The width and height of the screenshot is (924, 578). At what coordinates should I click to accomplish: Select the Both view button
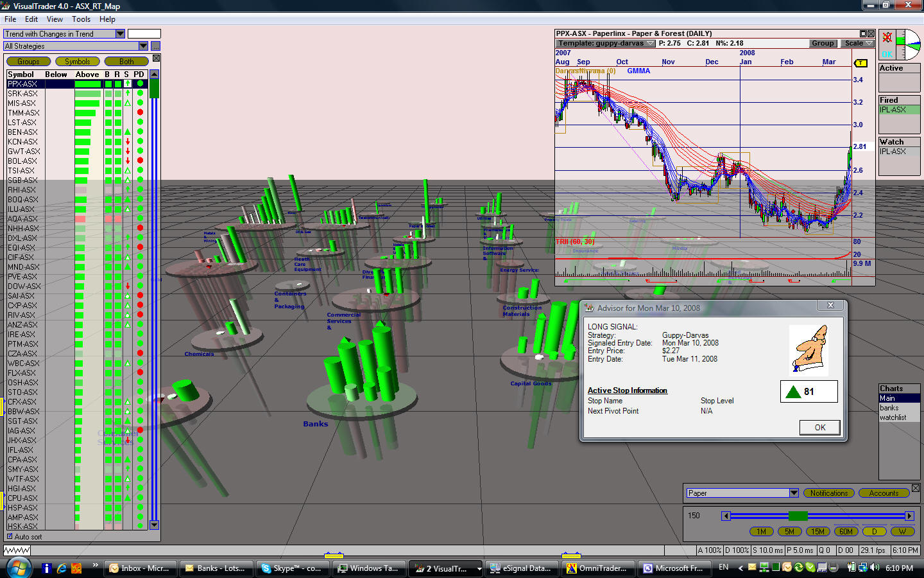pos(126,62)
